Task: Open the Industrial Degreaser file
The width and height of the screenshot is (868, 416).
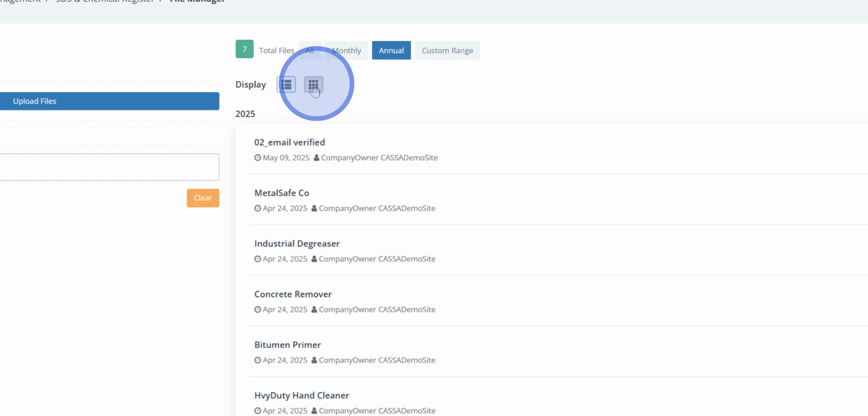Action: coord(297,244)
